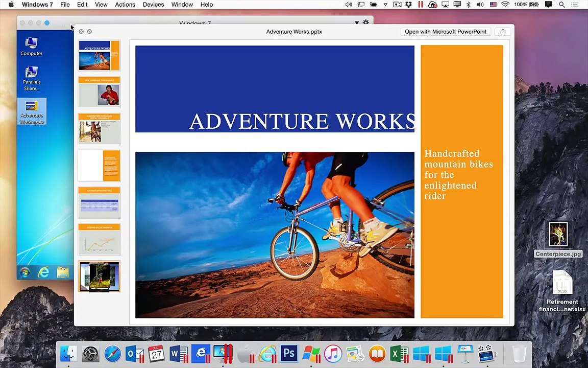The height and width of the screenshot is (368, 588).
Task: Select Centerpiece.jpg on the Mac desktop
Action: (558, 239)
